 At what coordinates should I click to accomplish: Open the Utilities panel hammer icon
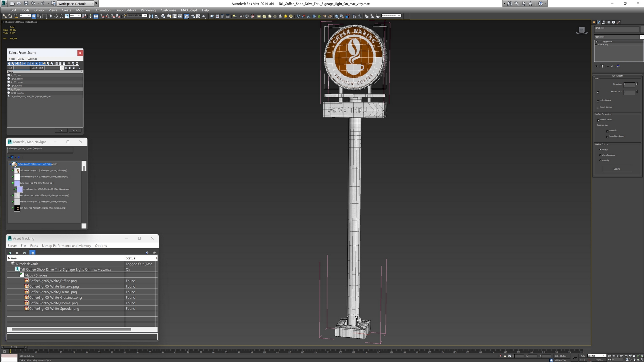click(619, 22)
